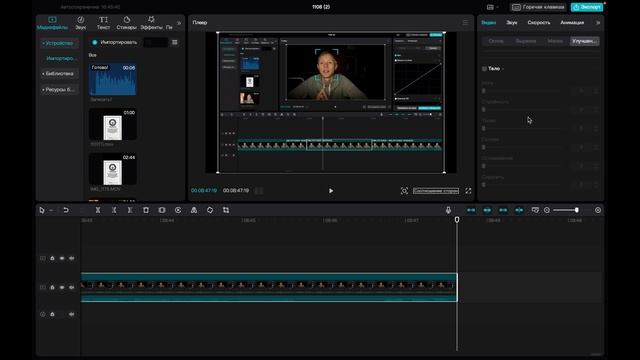Lock the bottom audio track
Image resolution: width=640 pixels, height=360 pixels.
click(52, 314)
